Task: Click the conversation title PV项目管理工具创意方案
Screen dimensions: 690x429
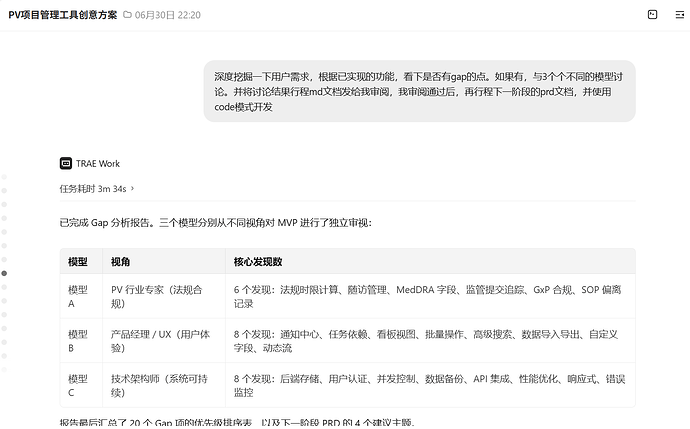Action: (63, 15)
